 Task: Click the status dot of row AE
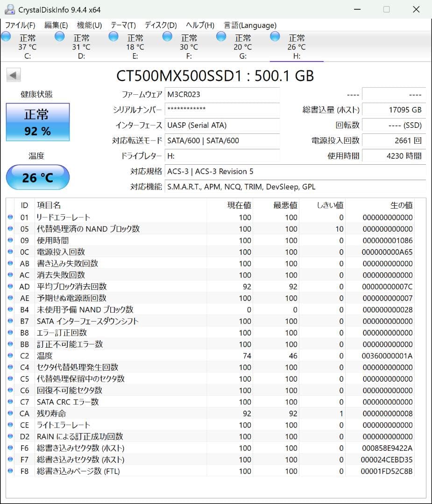10,298
